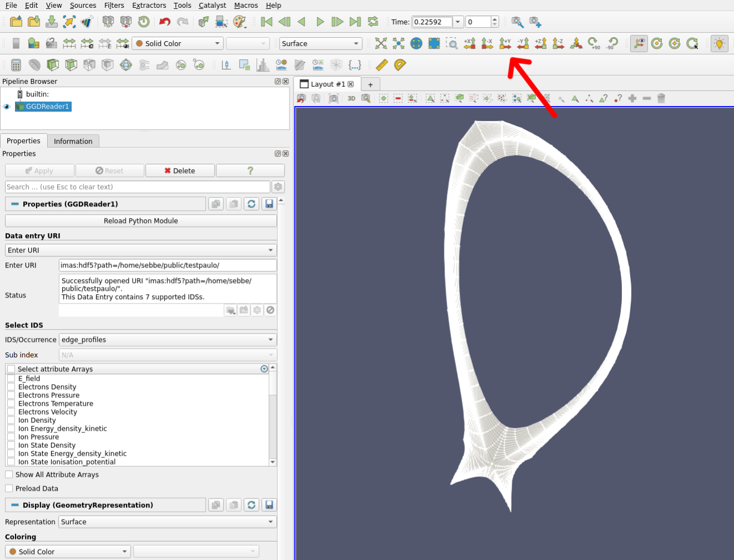Open the Solid Color toolbar dropdown

[178, 43]
